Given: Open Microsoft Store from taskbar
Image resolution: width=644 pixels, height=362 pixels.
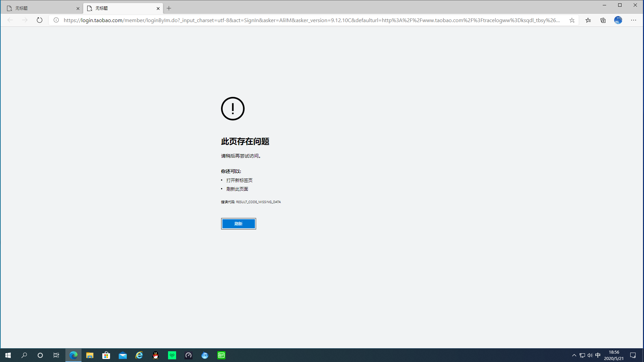Looking at the screenshot, I should [x=106, y=355].
